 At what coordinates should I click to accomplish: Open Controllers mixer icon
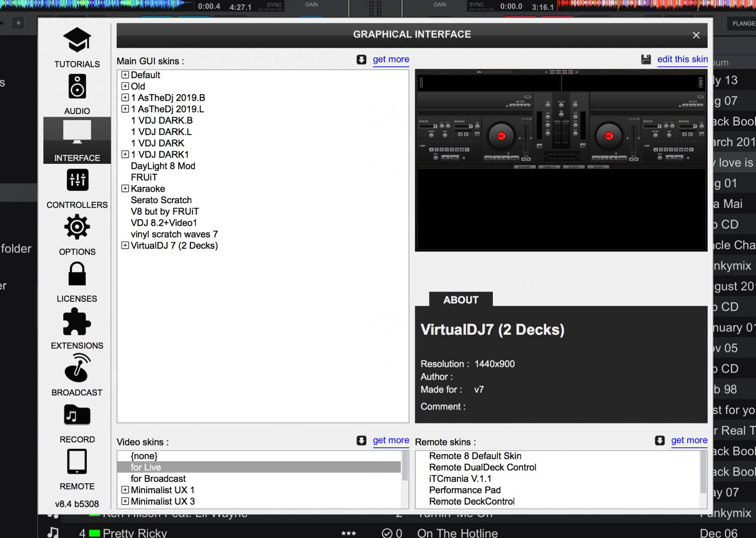77,180
